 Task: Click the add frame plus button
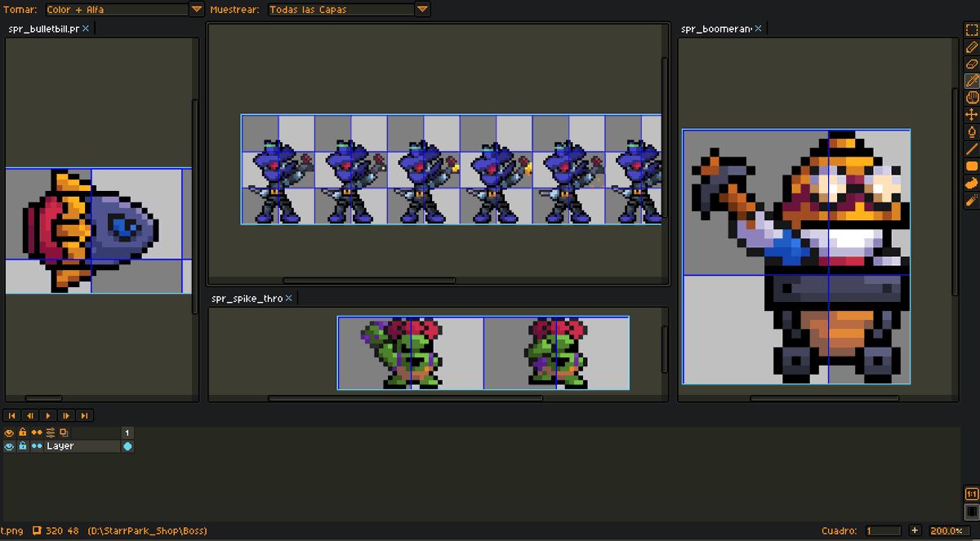[x=915, y=530]
